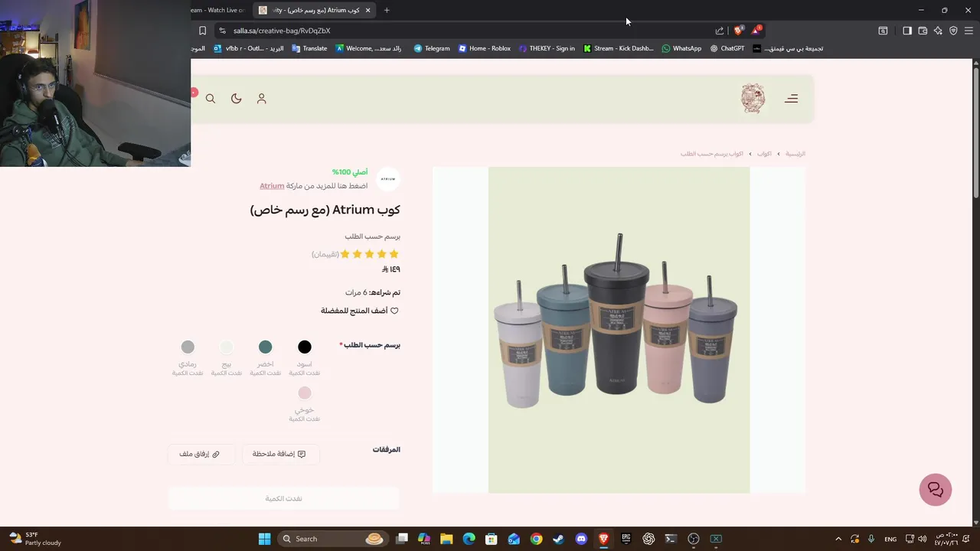Go to cups (اكواب) breadcrumb
The width and height of the screenshot is (980, 551).
pyautogui.click(x=764, y=154)
